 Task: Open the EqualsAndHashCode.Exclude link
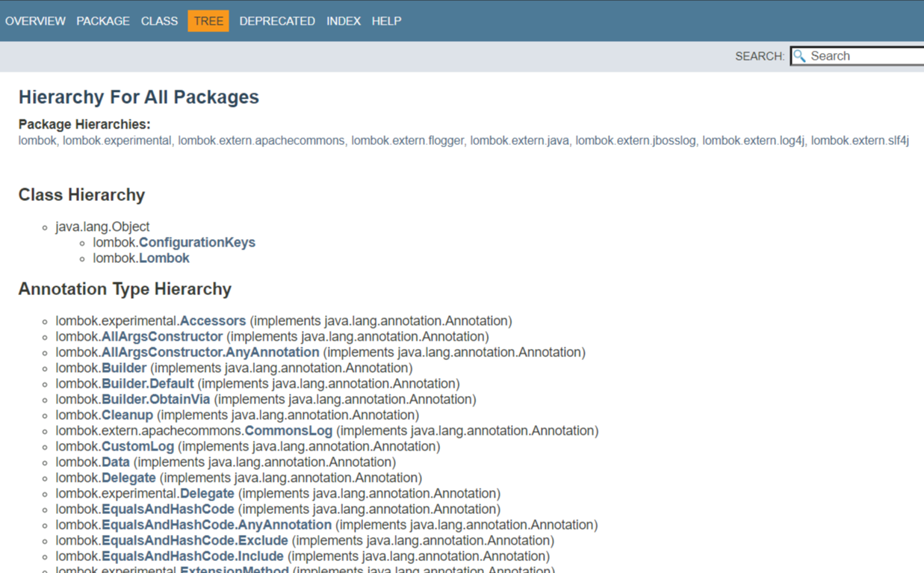195,540
